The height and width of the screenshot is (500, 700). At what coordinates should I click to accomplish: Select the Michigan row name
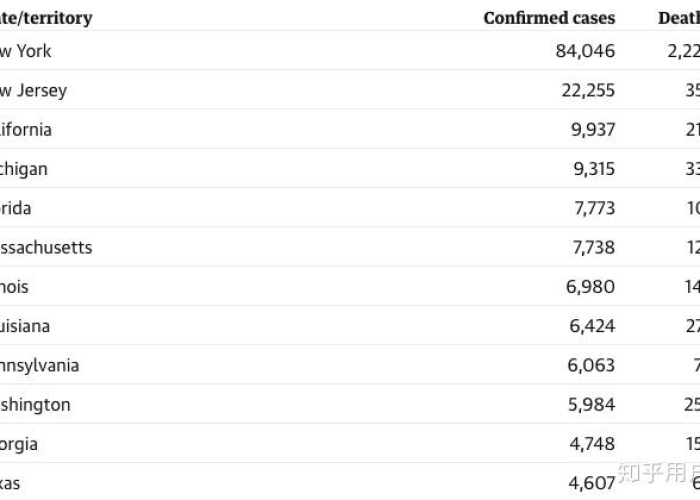(x=24, y=169)
